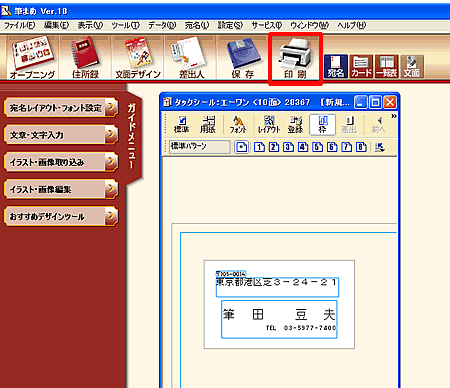Switch to カード card view

coord(361,67)
